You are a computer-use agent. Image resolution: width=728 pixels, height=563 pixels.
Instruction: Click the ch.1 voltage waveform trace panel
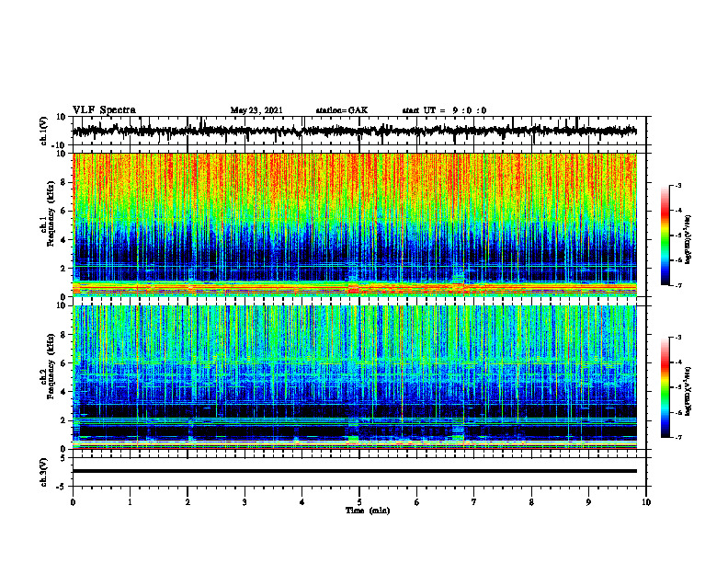click(359, 131)
